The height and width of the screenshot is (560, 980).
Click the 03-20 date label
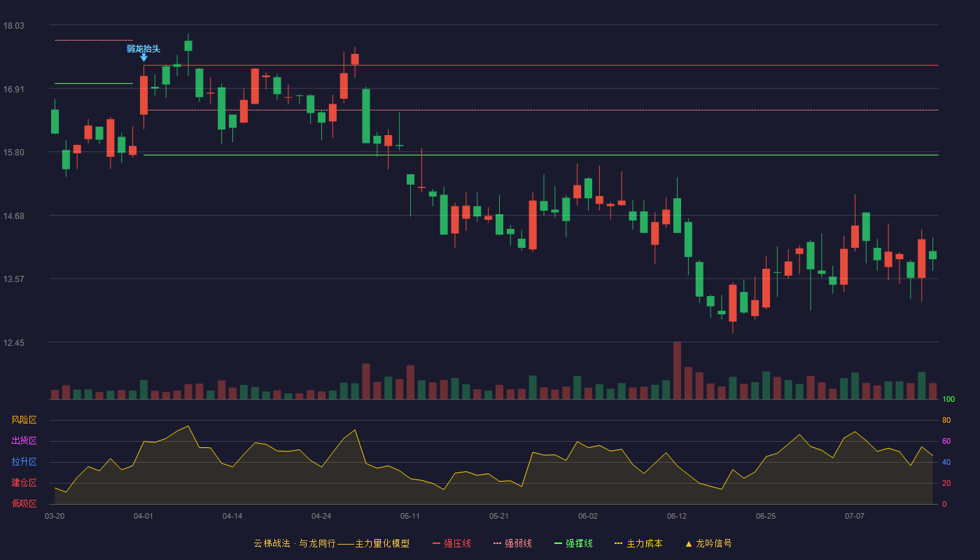tap(55, 516)
